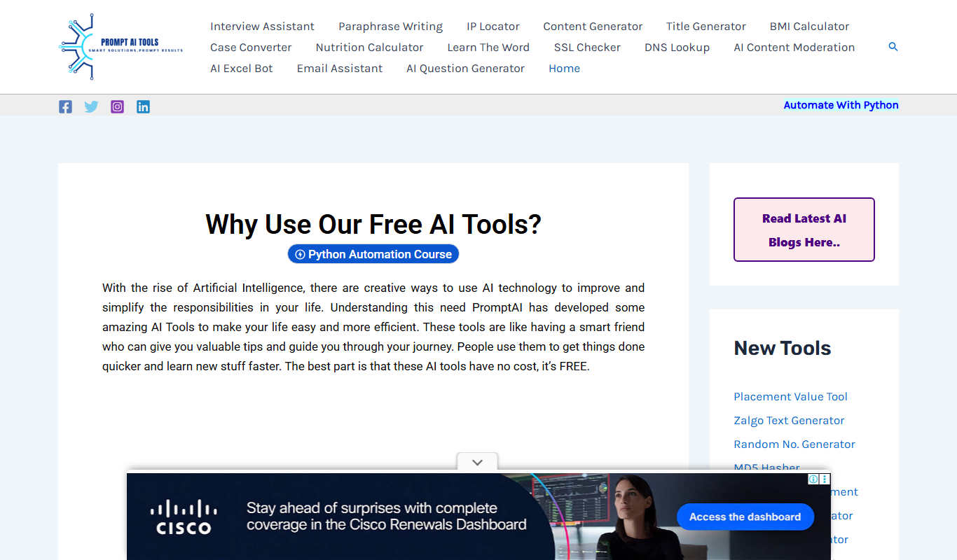Open Nutrition Calculator menu item
Viewport: 957px width, 560px height.
[x=369, y=48]
